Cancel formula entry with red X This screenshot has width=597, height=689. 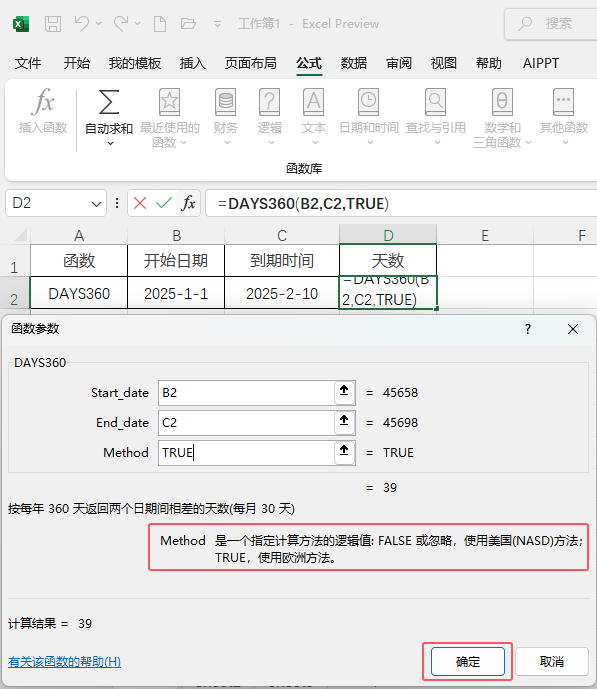[x=140, y=203]
